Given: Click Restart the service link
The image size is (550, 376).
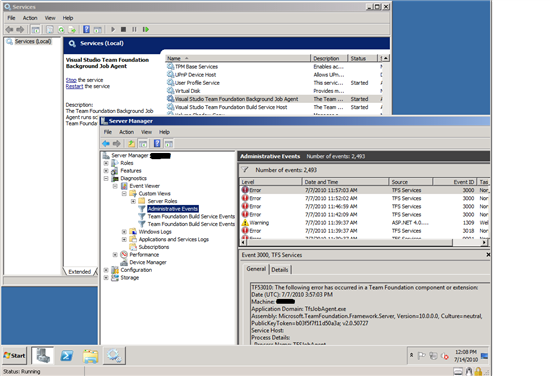Looking at the screenshot, I should click(74, 86).
